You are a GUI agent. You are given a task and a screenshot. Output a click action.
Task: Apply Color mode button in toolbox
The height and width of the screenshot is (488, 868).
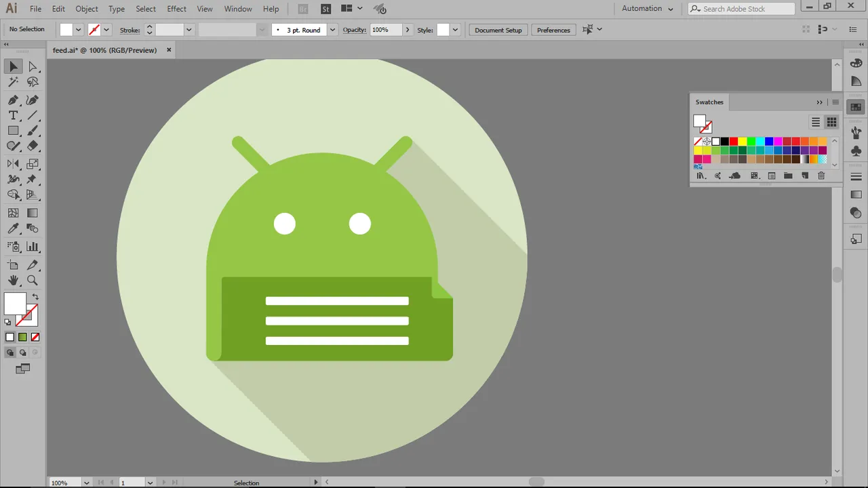click(x=10, y=337)
